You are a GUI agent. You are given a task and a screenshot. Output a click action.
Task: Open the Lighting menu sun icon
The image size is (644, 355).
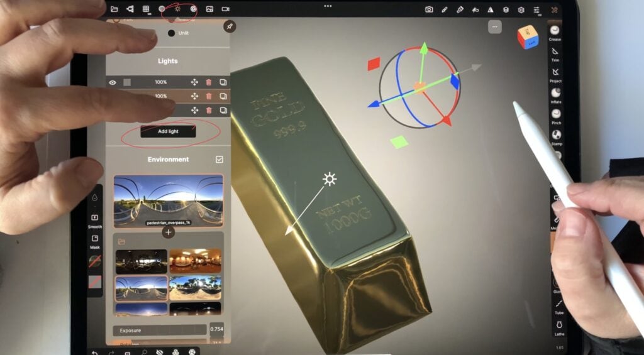(x=177, y=9)
